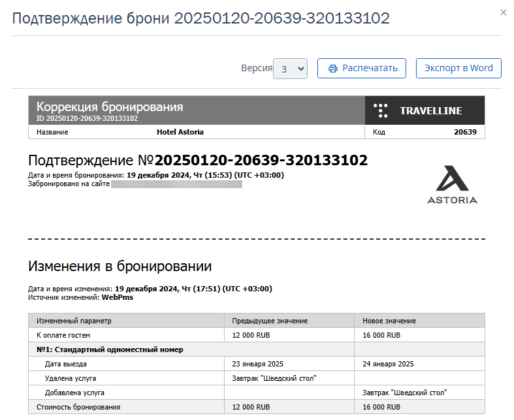Click the Новое значение column header

(x=389, y=321)
